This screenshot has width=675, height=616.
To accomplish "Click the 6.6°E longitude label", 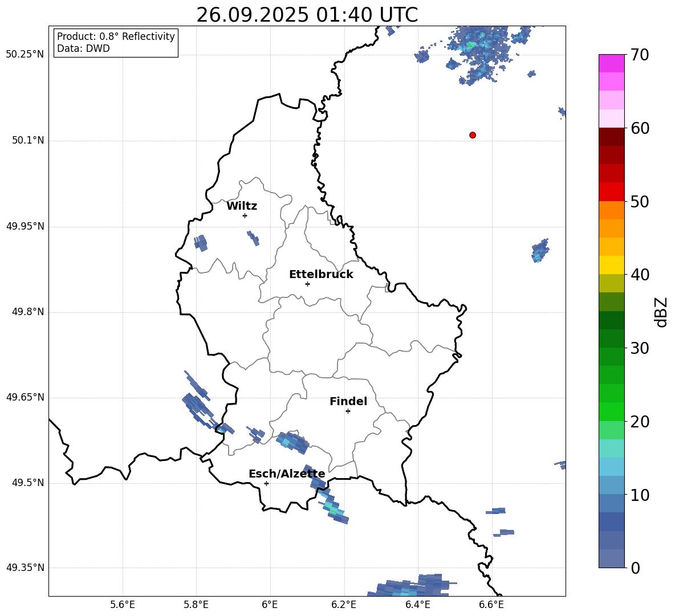I will point(491,605).
